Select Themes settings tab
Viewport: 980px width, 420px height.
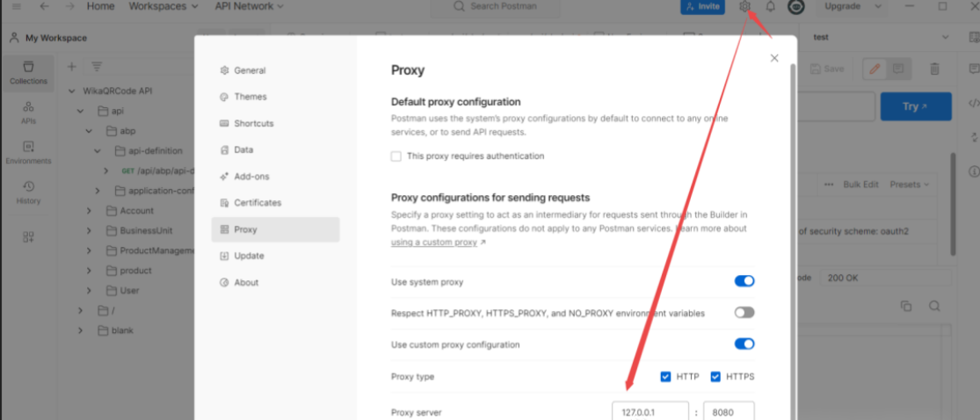[x=275, y=97]
